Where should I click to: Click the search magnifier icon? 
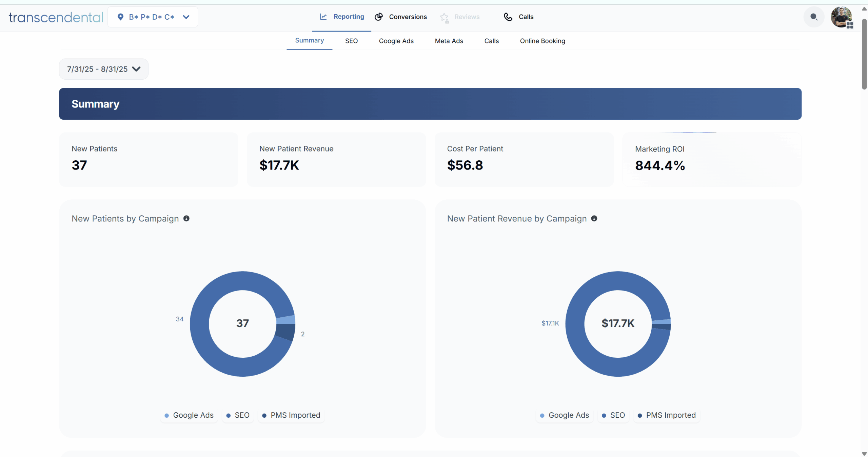(x=813, y=17)
